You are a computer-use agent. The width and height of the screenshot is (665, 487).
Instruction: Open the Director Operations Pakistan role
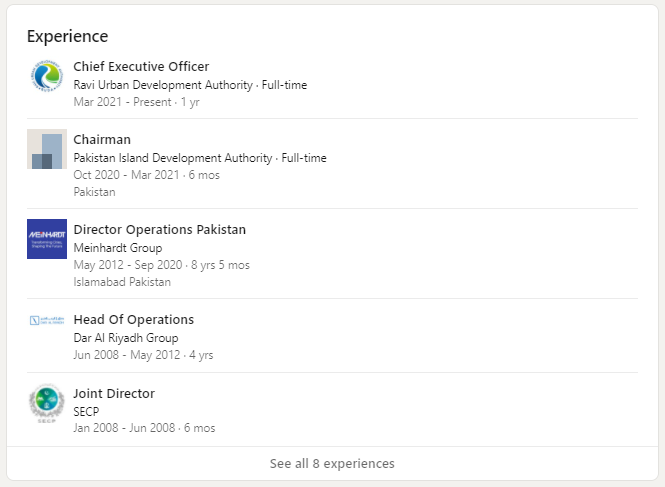[x=159, y=230]
